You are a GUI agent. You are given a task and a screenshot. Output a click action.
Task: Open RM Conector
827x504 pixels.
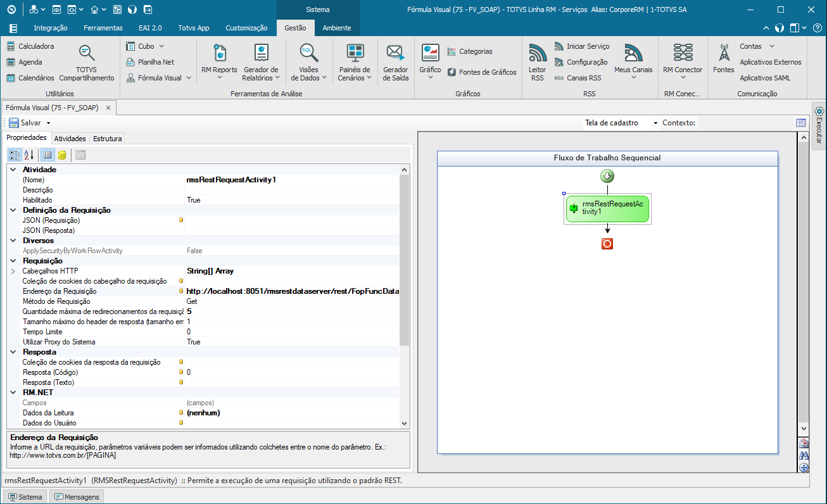[x=683, y=62]
